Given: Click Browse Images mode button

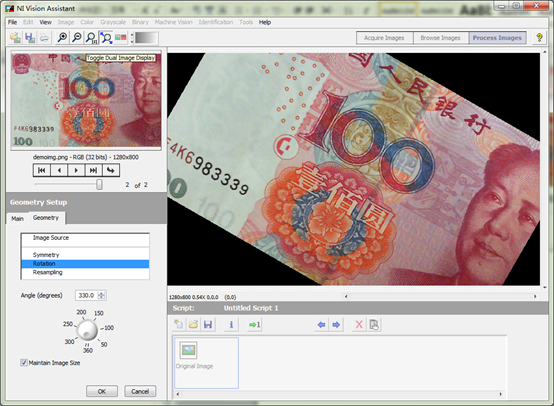Looking at the screenshot, I should click(440, 38).
